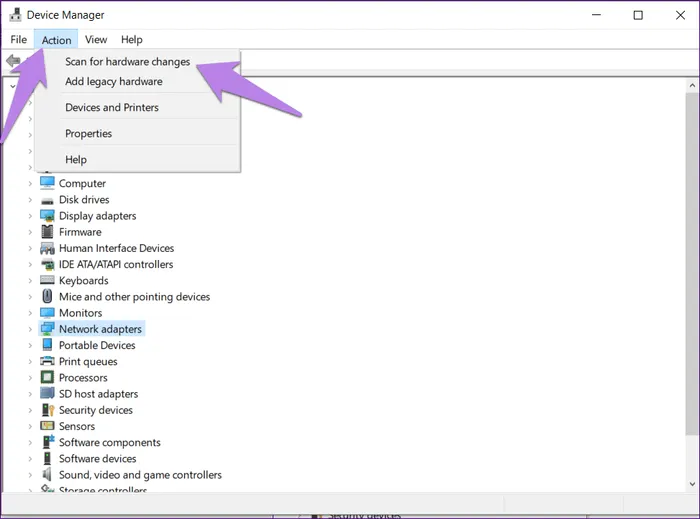The height and width of the screenshot is (519, 700).
Task: Expand the Human Interface Devices node
Action: 30,248
